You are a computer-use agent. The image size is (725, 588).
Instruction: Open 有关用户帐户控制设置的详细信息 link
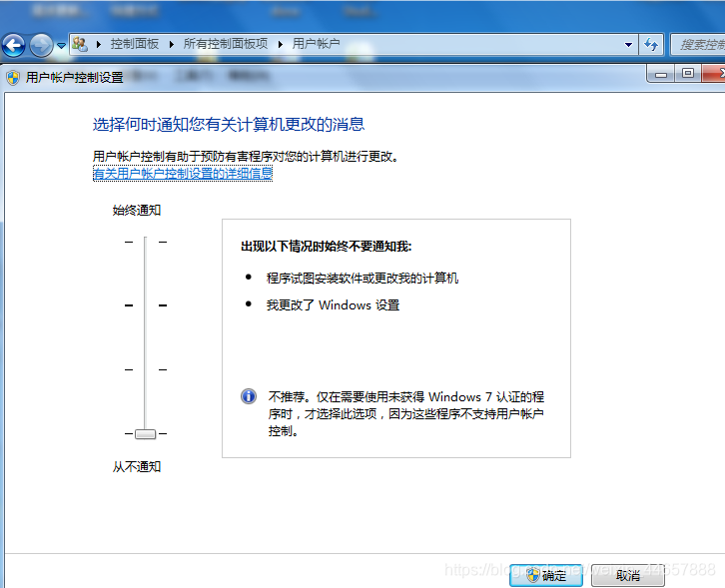coord(183,174)
